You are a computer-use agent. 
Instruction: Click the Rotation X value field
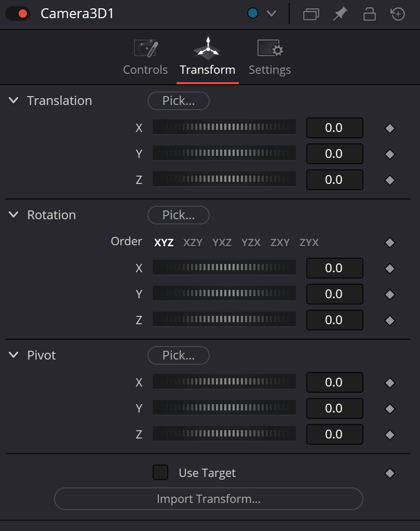335,268
